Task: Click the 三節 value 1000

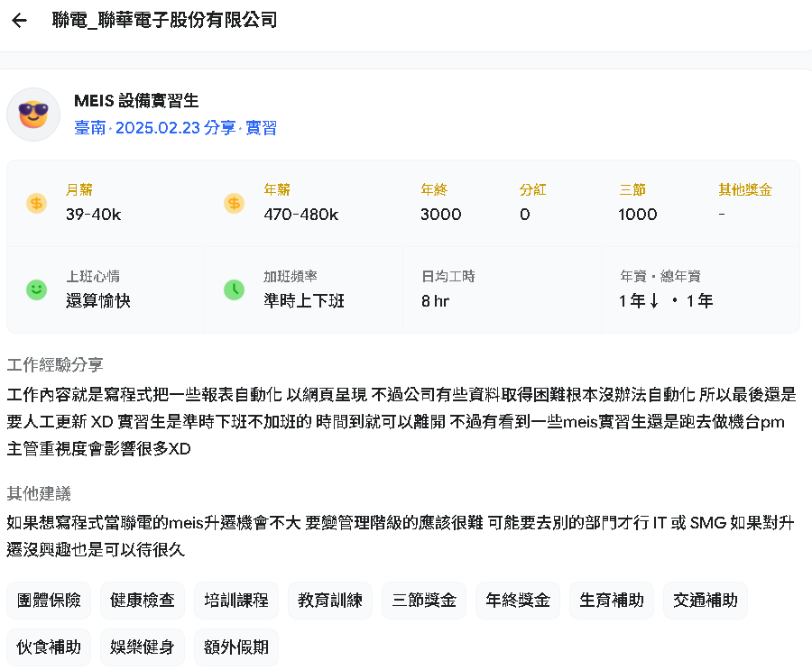Action: click(x=638, y=215)
